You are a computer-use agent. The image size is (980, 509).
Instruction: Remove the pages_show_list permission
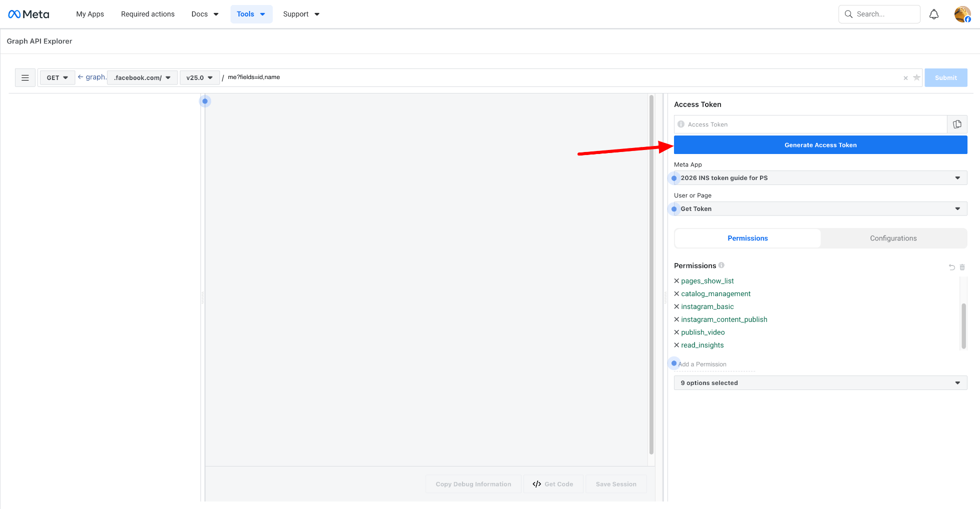point(676,281)
